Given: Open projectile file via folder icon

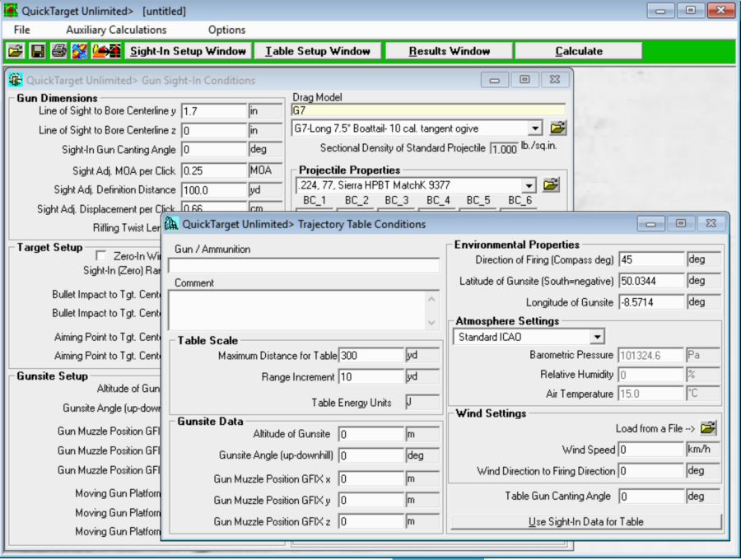Looking at the screenshot, I should point(551,184).
